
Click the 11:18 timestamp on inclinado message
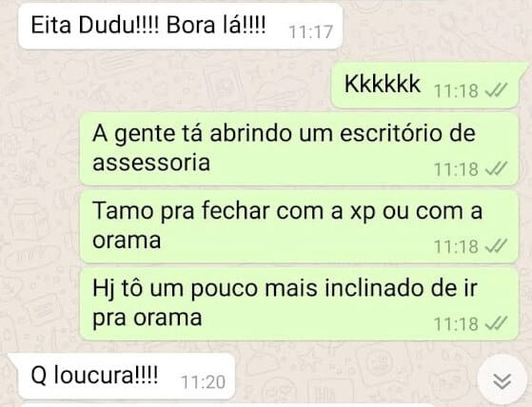point(456,323)
